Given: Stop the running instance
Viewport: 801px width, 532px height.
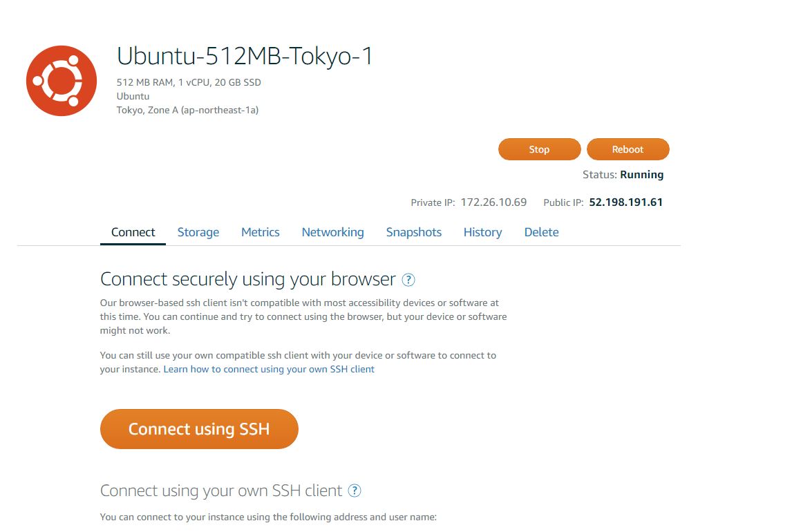Looking at the screenshot, I should point(540,149).
